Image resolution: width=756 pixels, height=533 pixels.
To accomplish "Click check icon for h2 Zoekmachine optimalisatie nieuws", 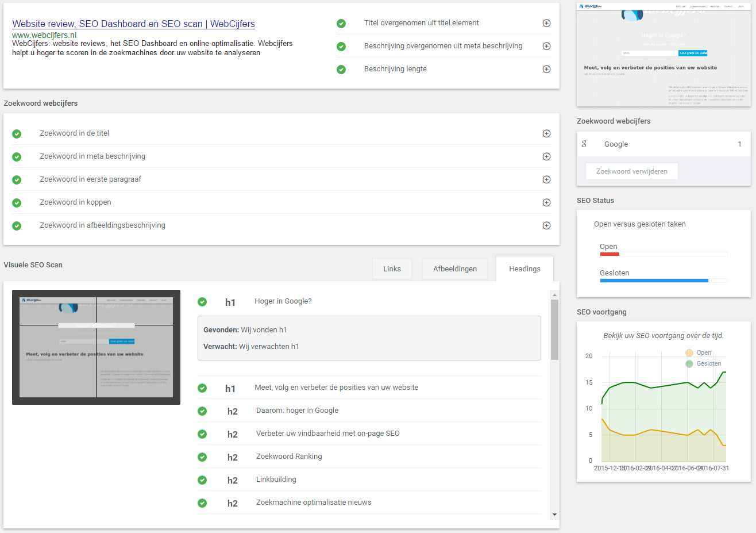I will point(202,503).
